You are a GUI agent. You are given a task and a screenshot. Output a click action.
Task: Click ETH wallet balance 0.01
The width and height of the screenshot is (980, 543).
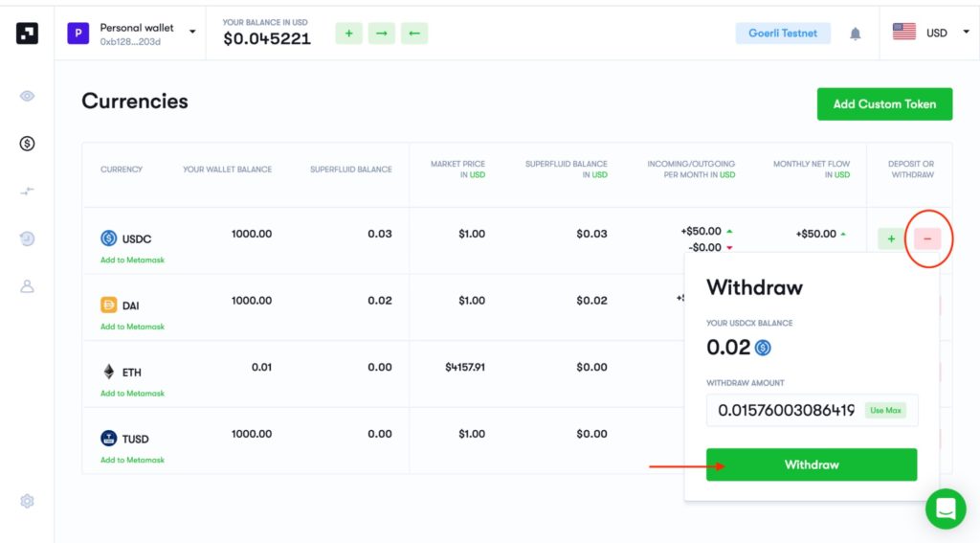(261, 367)
